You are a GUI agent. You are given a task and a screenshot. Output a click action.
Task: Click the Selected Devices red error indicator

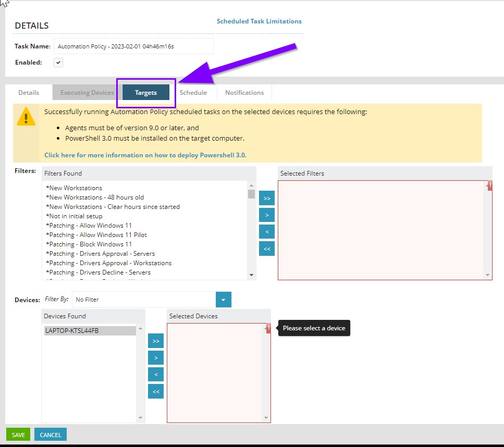click(269, 328)
